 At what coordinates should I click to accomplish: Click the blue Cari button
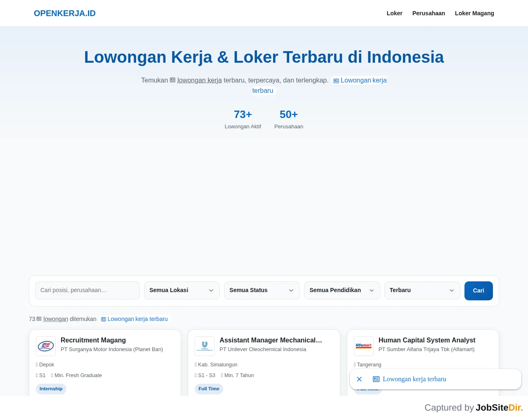coord(478,291)
